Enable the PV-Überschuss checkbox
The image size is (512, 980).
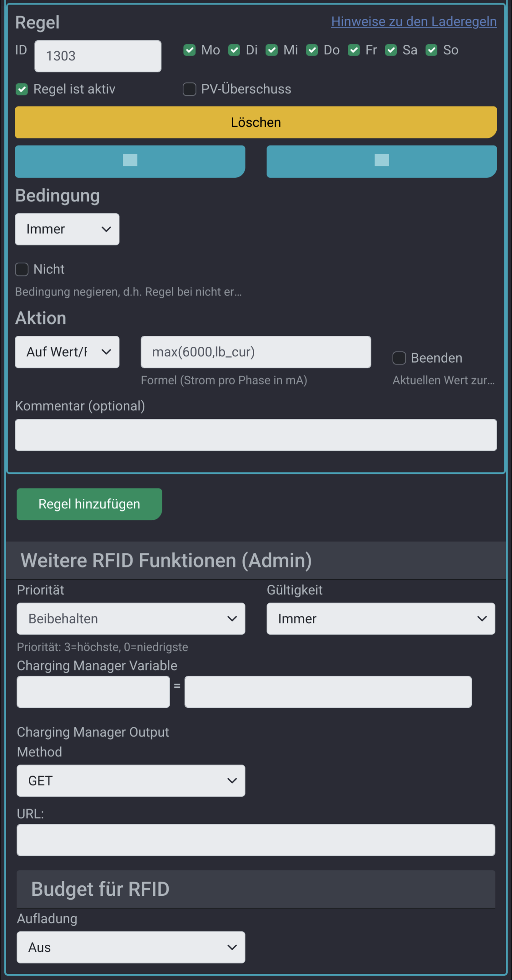(x=190, y=89)
